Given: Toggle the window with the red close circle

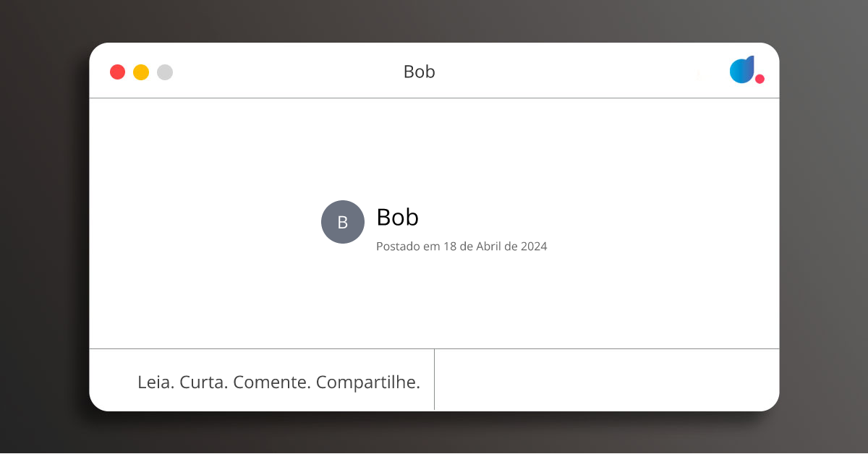Looking at the screenshot, I should [x=117, y=72].
